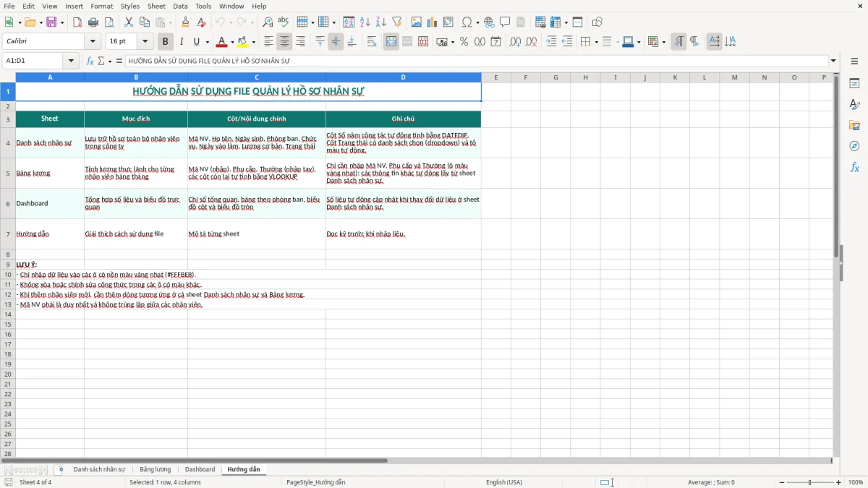The image size is (868, 488).
Task: Open Font Size dropdown arrow
Action: 145,42
